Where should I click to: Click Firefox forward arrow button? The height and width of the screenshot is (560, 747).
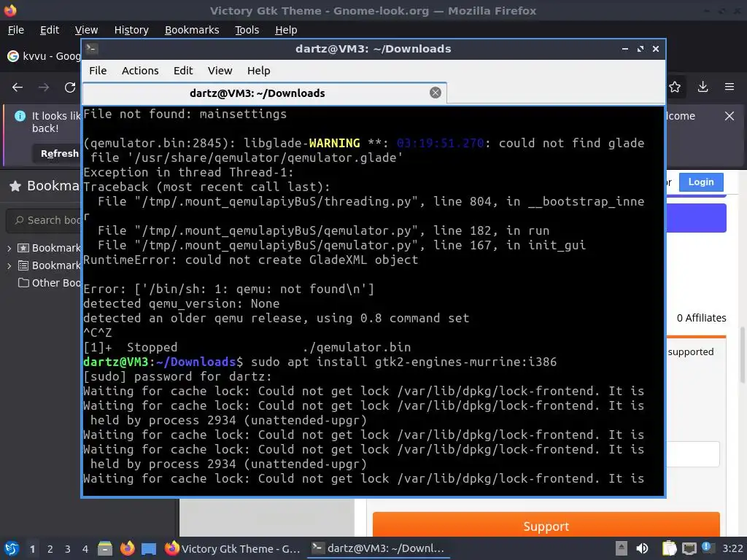click(44, 87)
